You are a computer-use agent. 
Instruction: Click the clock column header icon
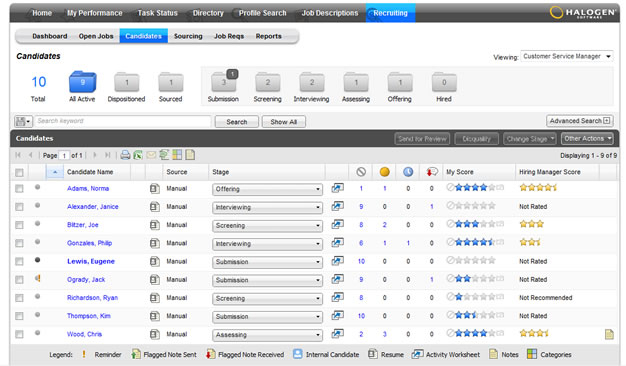(x=408, y=172)
